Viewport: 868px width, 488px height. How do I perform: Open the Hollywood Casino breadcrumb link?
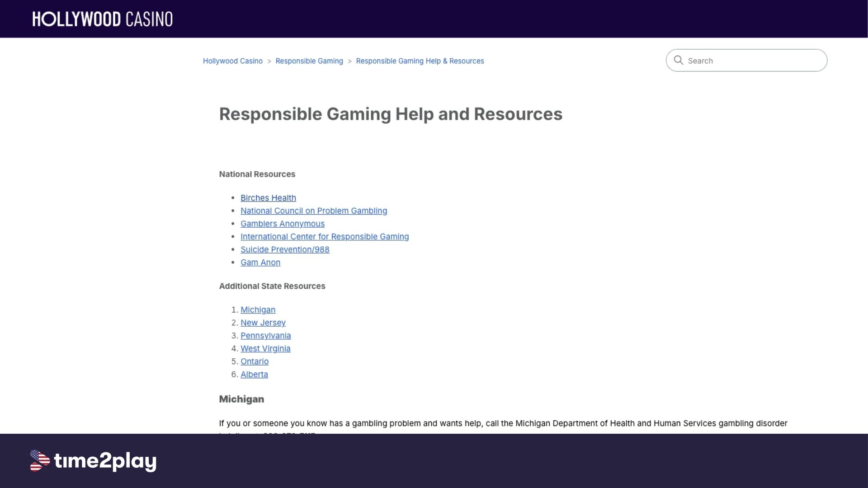tap(232, 61)
